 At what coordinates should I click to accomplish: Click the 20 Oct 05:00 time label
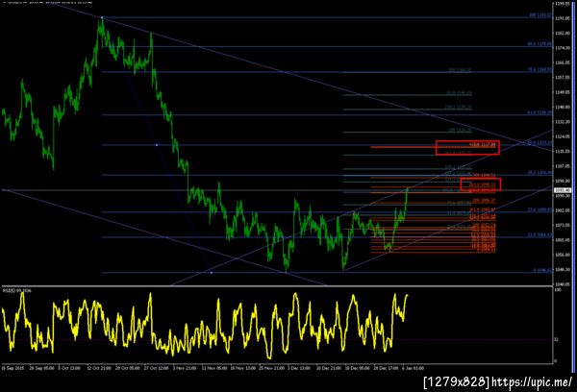coord(127,368)
